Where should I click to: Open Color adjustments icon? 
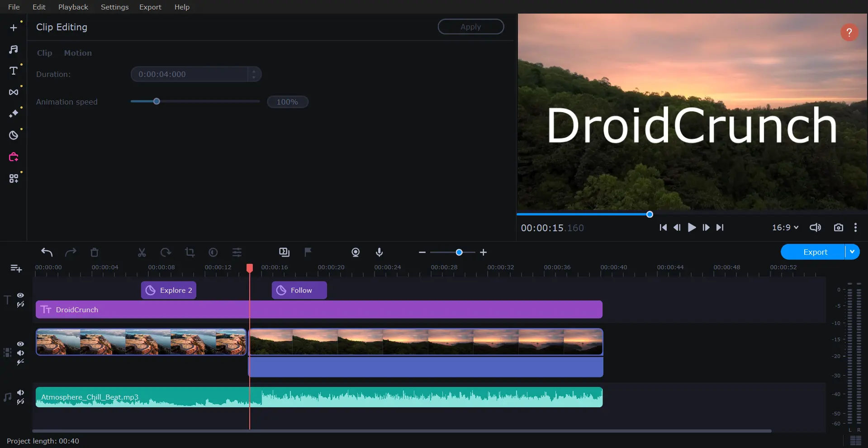213,252
